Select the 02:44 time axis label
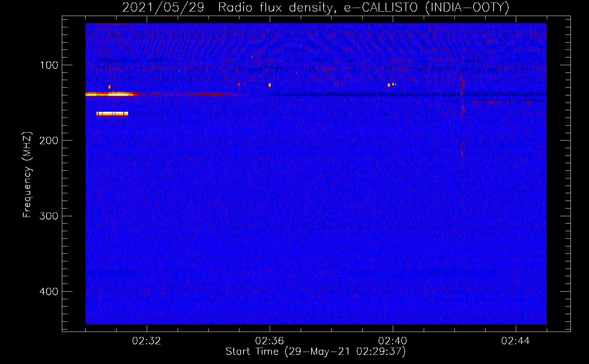Image resolution: width=589 pixels, height=364 pixels. (516, 341)
